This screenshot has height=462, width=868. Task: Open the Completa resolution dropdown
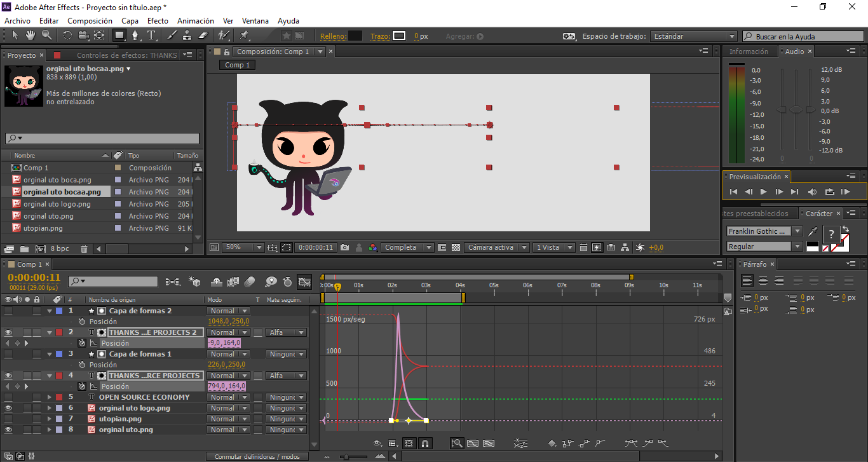pyautogui.click(x=408, y=247)
